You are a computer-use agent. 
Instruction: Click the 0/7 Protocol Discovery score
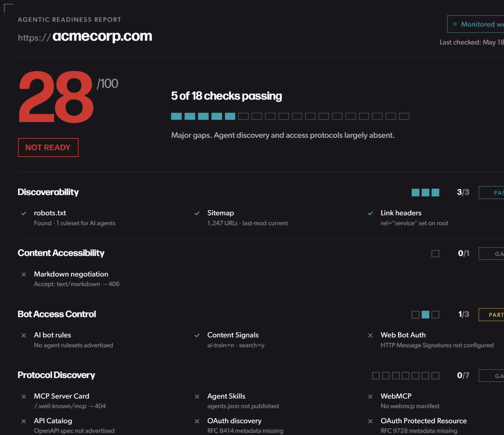[x=463, y=375]
